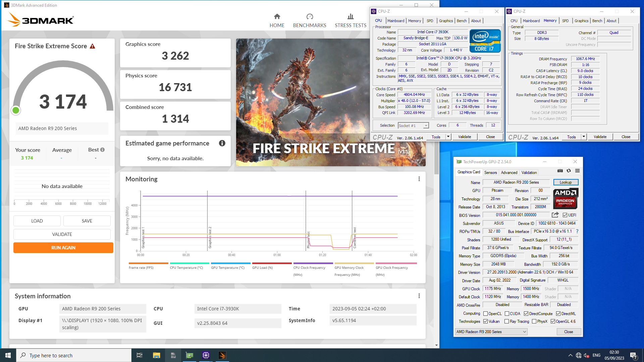Click the Lookup button in GPU-Z
644x362 pixels.
(566, 182)
